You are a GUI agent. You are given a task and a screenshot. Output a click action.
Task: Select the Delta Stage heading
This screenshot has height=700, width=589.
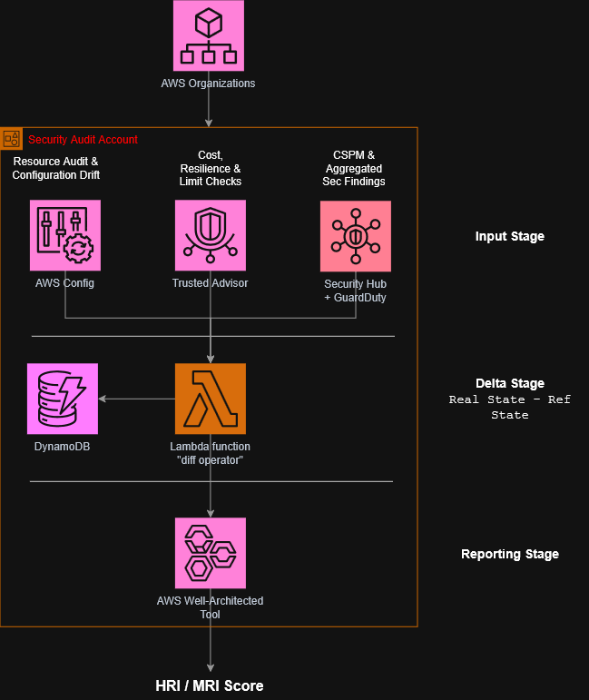point(509,383)
